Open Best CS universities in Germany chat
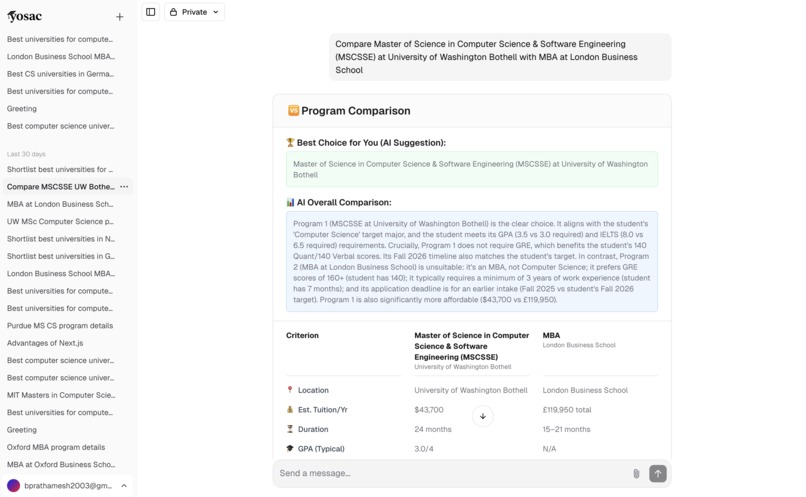This screenshot has height=497, width=806. (x=61, y=74)
